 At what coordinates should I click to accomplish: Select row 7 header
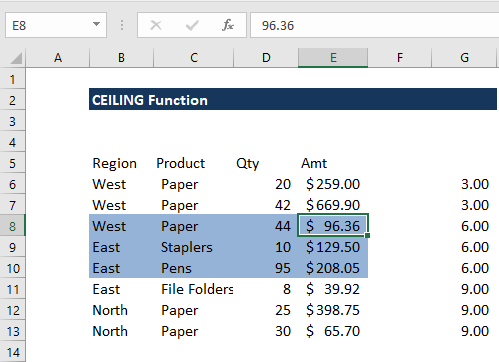(x=13, y=205)
